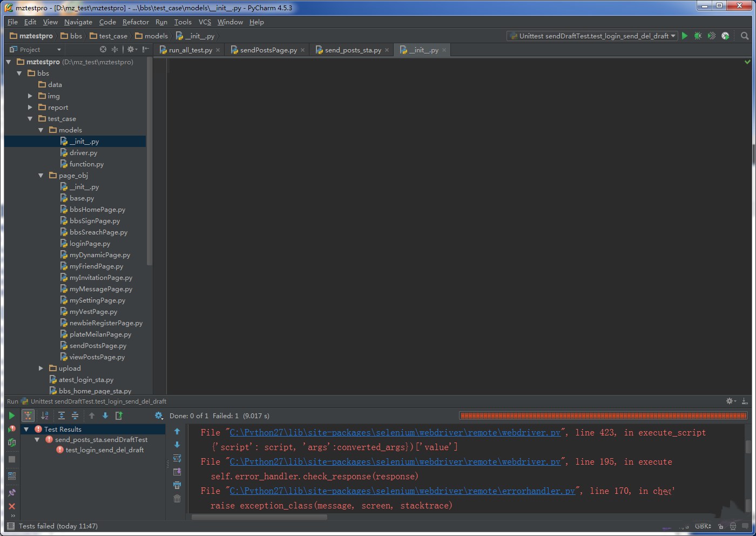Open the Refactor menu

pos(136,22)
